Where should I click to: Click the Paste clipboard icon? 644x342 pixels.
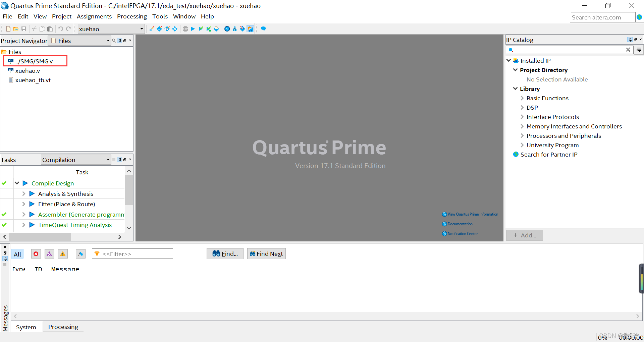click(x=50, y=29)
